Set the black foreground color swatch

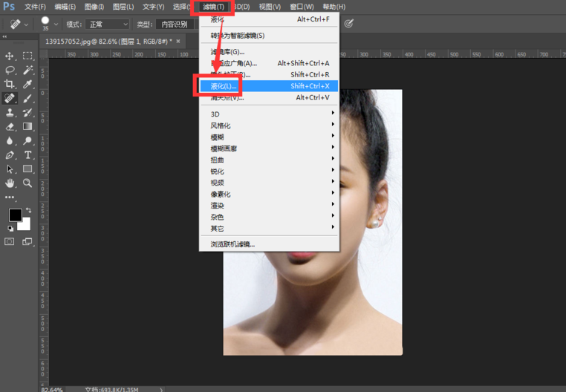pyautogui.click(x=14, y=214)
